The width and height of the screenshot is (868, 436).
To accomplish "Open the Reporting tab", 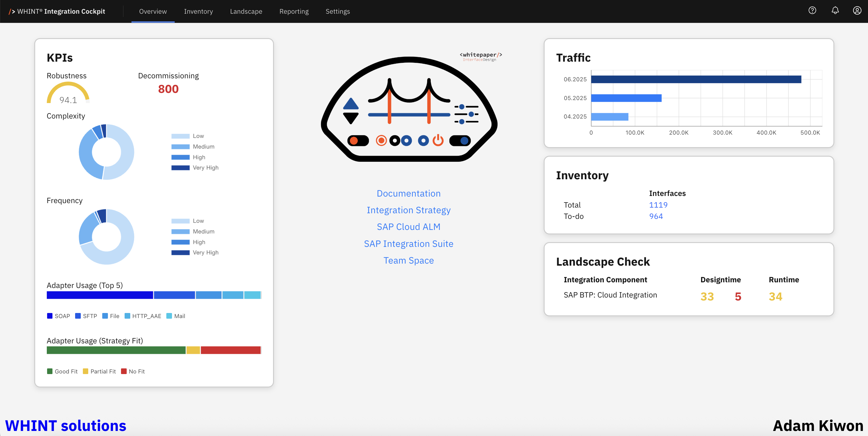I will click(x=294, y=11).
